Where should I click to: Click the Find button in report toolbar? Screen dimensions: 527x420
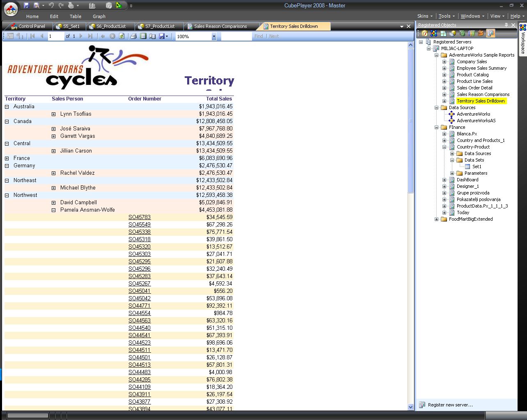[x=259, y=36]
